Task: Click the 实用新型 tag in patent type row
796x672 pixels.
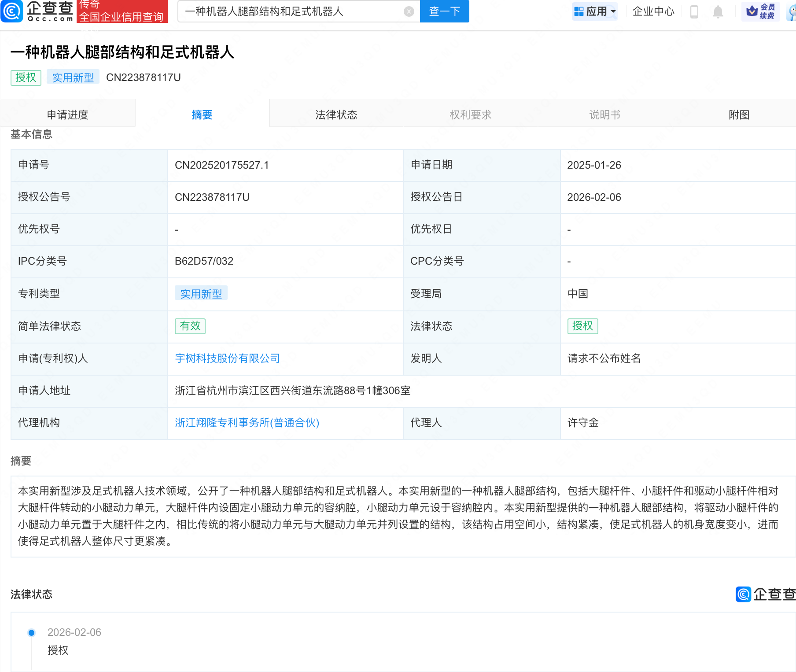Action: pyautogui.click(x=201, y=294)
